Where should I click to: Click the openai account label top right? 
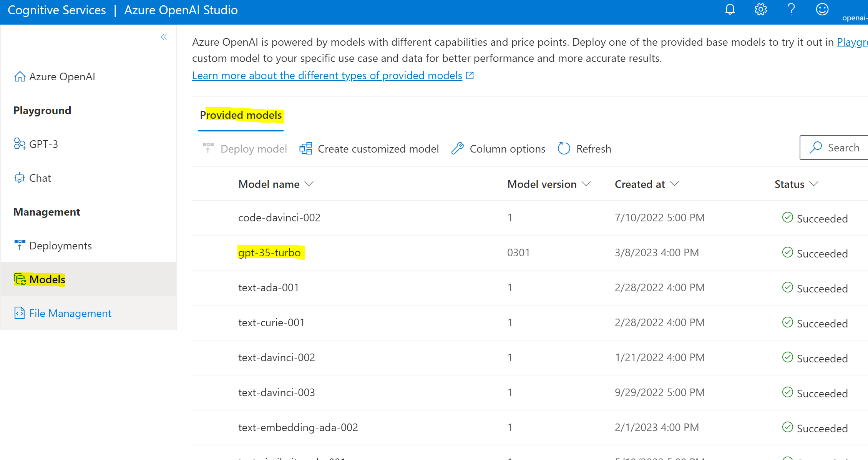click(x=855, y=18)
